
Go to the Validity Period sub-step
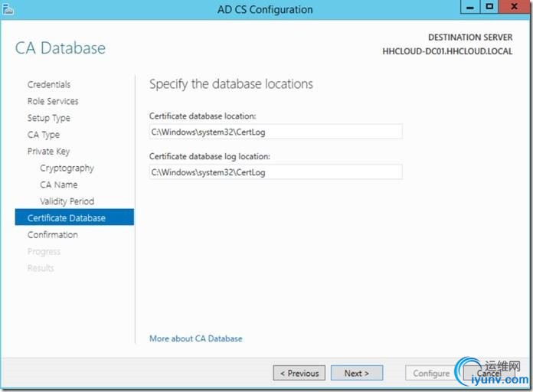click(x=67, y=201)
